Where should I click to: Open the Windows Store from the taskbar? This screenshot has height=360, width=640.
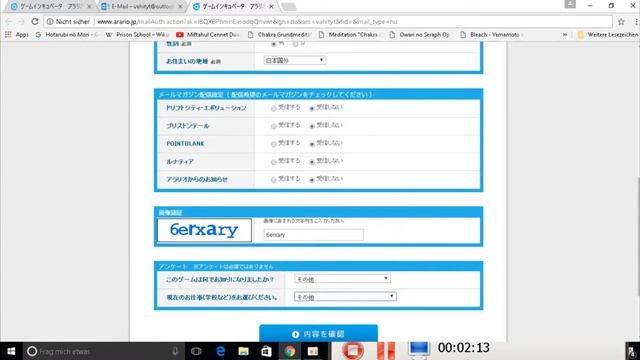tap(267, 351)
